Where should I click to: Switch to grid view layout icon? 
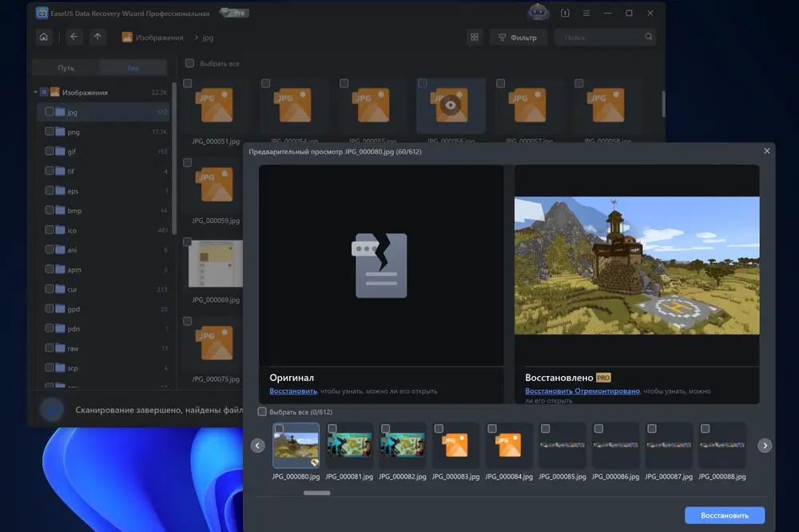pyautogui.click(x=475, y=37)
